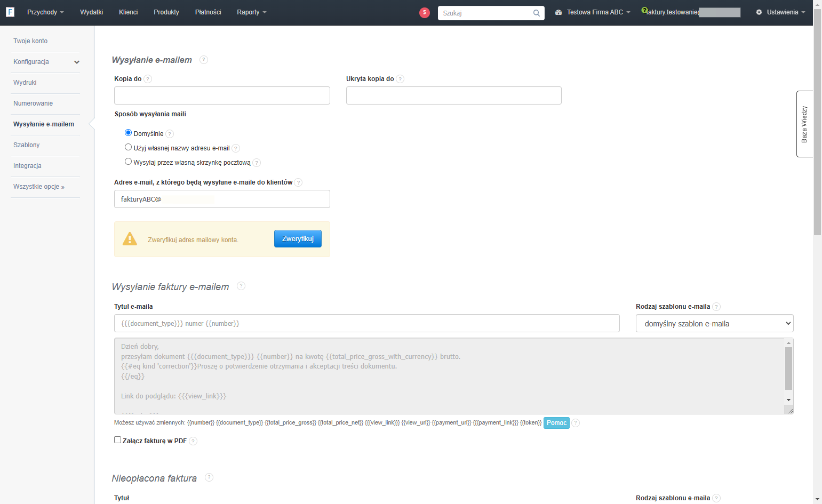Image resolution: width=822 pixels, height=504 pixels.
Task: Click the search magnifier icon
Action: [x=536, y=13]
